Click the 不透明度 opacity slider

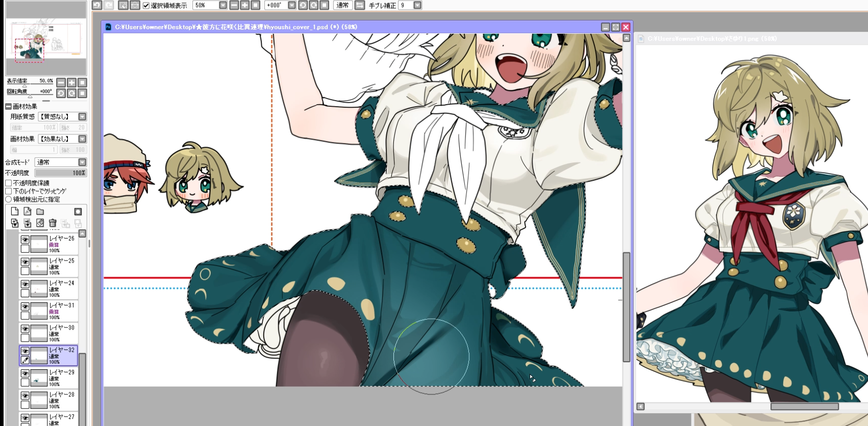coord(60,173)
